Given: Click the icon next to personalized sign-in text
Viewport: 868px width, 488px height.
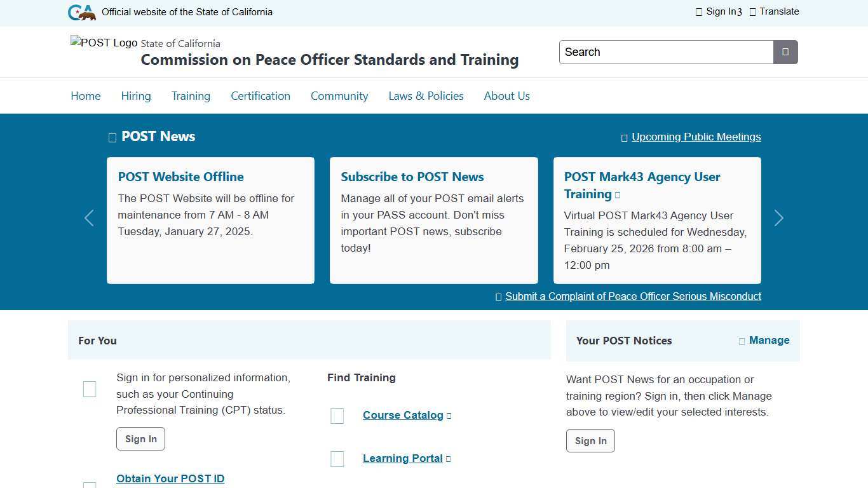Looking at the screenshot, I should (x=90, y=390).
